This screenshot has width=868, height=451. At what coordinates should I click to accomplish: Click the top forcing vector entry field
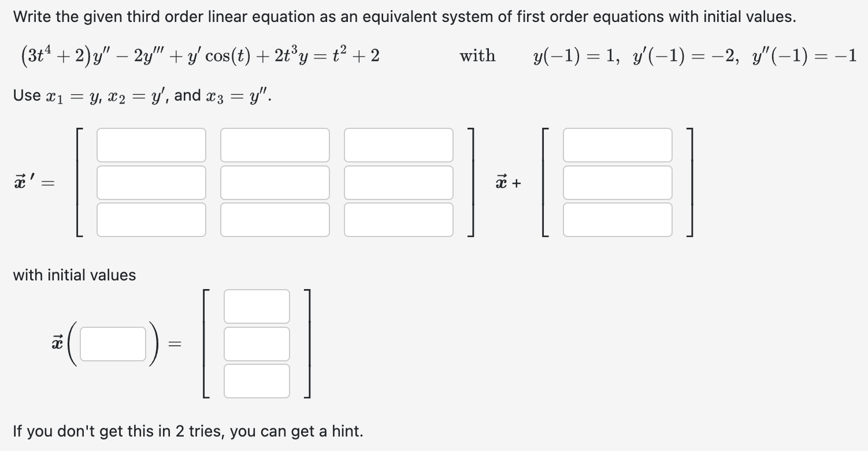[617, 145]
